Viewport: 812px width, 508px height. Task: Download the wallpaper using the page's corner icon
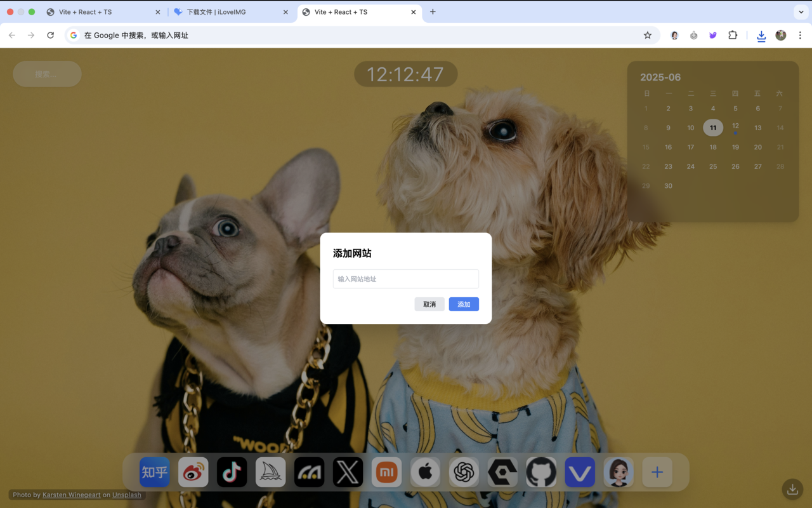[792, 489]
